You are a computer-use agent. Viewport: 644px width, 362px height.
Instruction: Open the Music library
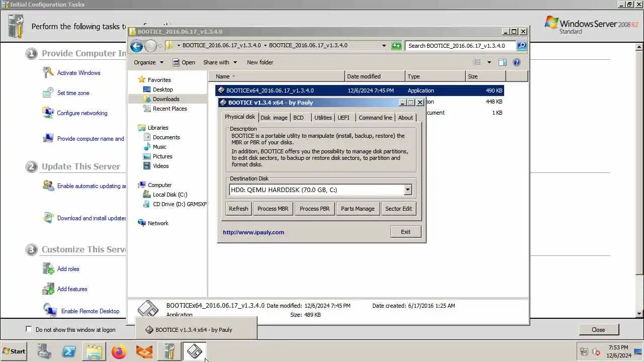tap(159, 147)
